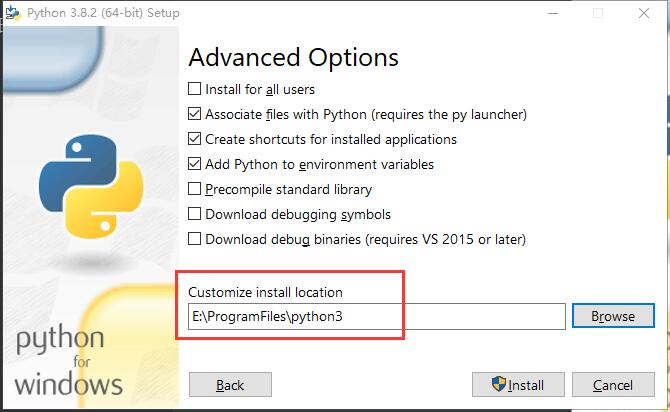Open the Browse folder dialog
Screen dimensions: 670x412
click(613, 316)
